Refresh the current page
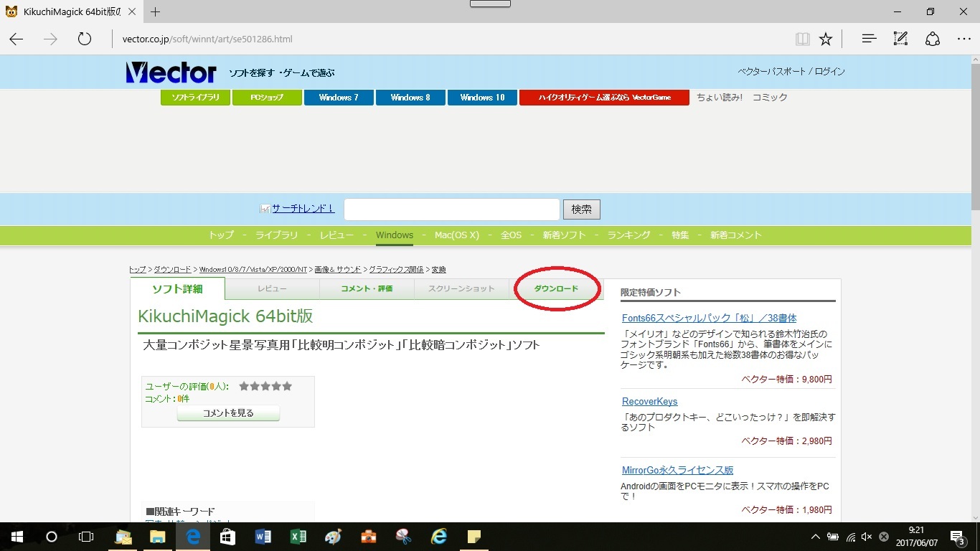The height and width of the screenshot is (551, 980). (x=85, y=39)
